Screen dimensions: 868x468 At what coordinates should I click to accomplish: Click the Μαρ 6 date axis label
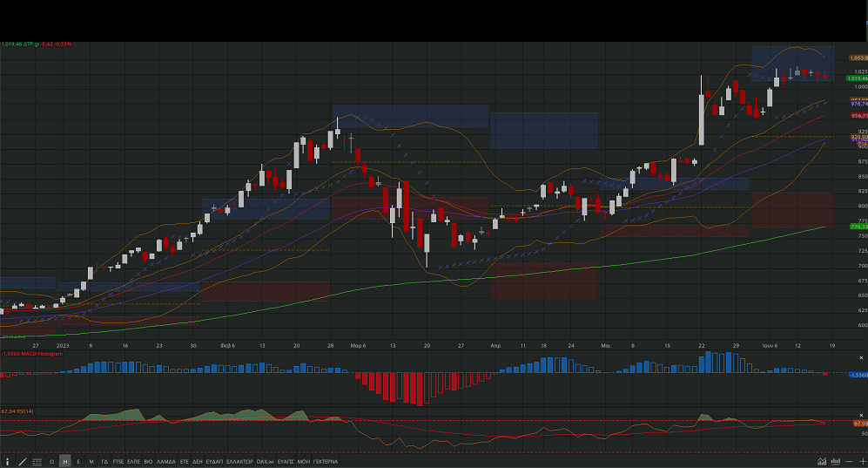358,346
